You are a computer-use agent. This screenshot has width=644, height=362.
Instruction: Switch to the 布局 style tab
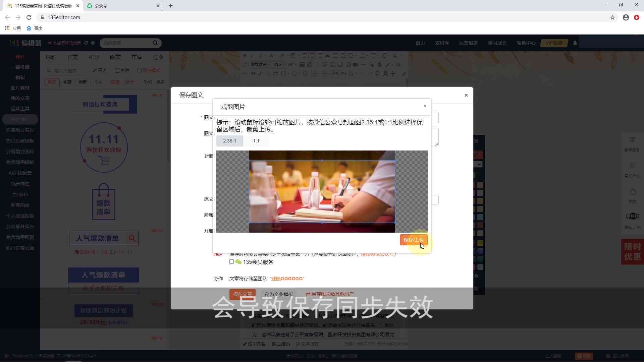(137, 57)
